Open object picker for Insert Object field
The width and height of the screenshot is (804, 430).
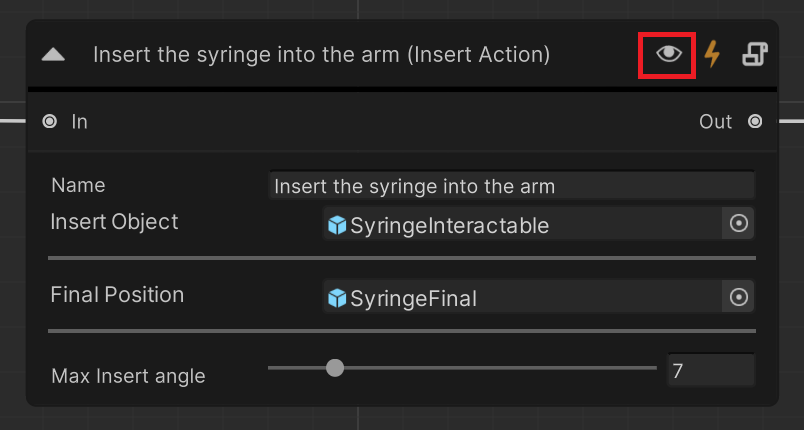coord(738,223)
